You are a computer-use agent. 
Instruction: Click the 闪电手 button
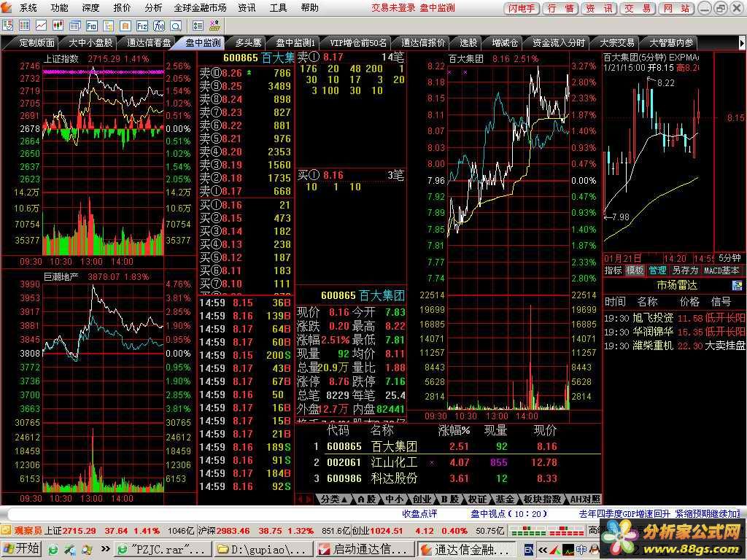(522, 8)
